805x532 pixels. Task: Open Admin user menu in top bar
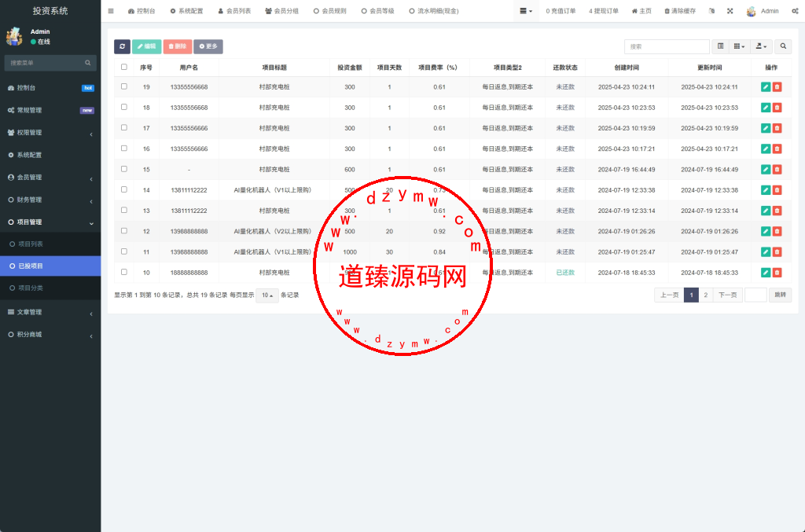763,11
